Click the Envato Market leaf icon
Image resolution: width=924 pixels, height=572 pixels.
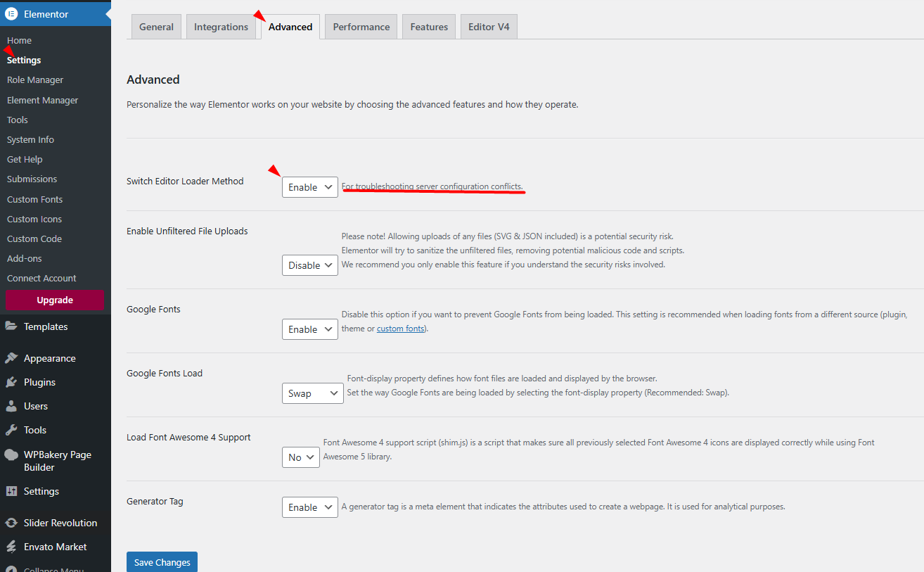pyautogui.click(x=11, y=547)
